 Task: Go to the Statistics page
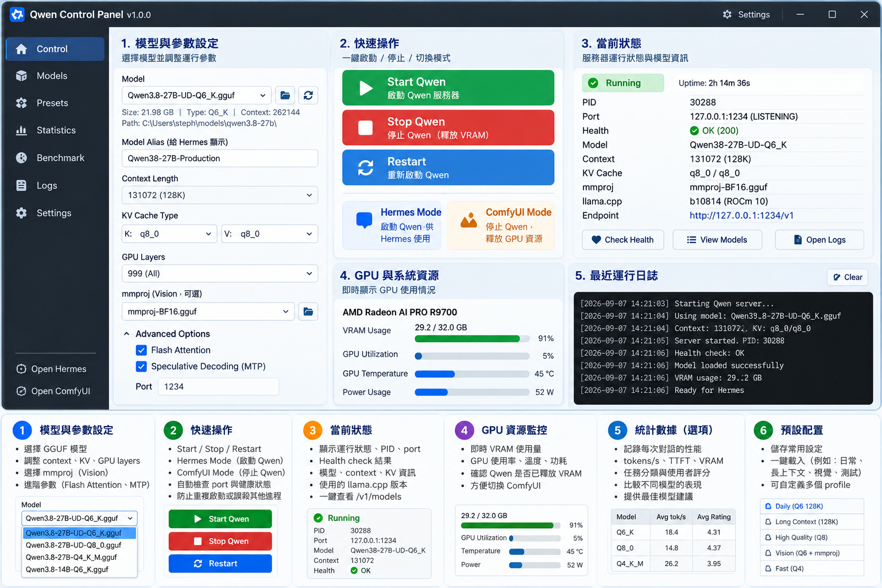click(55, 130)
